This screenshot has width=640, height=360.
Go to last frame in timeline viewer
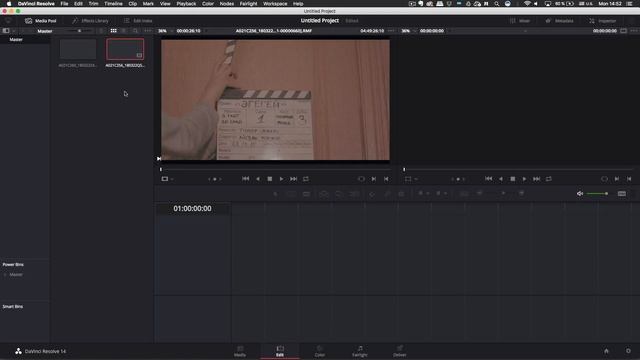(537, 179)
